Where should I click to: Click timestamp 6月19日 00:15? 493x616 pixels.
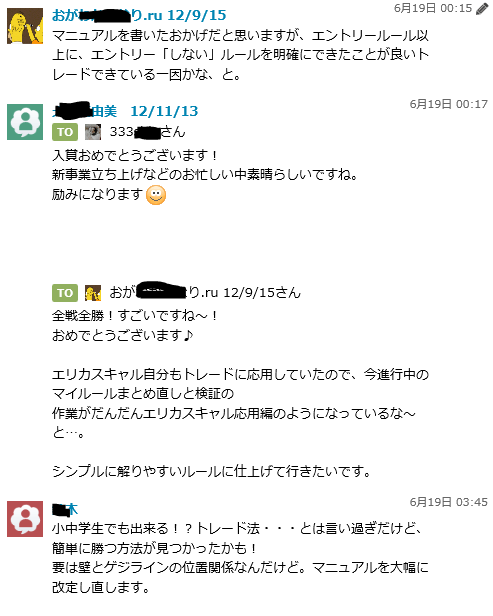click(x=433, y=8)
